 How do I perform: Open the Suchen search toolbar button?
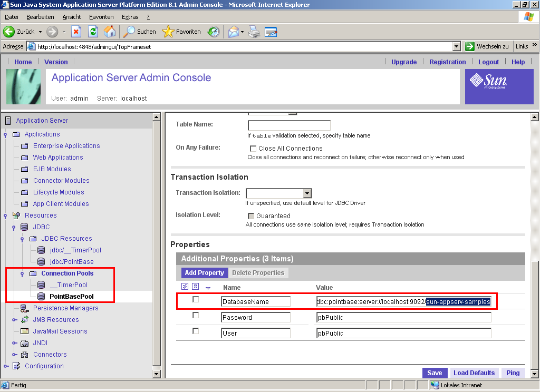coord(139,32)
